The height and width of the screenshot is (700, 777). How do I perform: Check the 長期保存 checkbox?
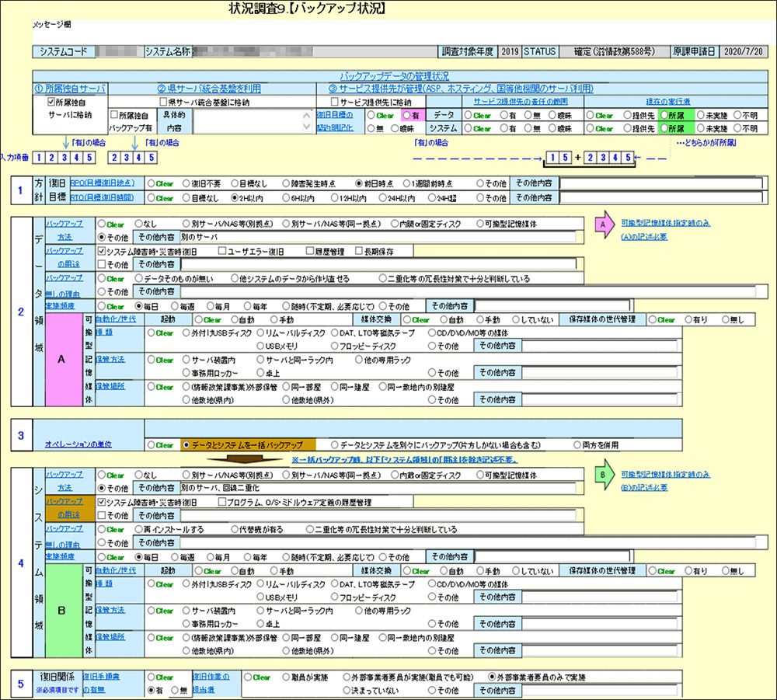[359, 251]
